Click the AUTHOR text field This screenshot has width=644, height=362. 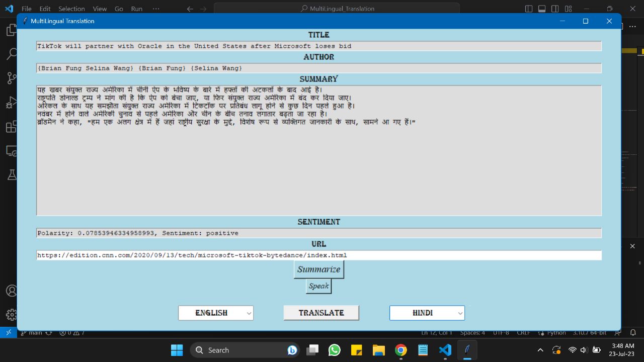coord(319,68)
